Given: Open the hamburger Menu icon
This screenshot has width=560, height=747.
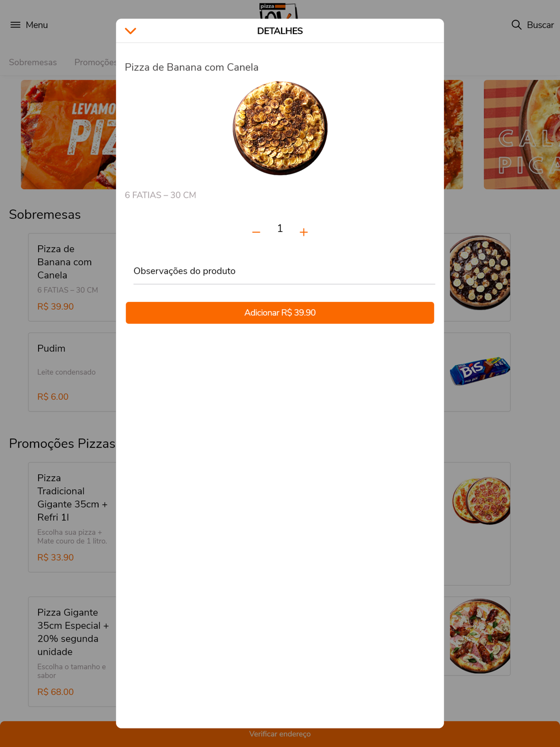Looking at the screenshot, I should tap(15, 25).
